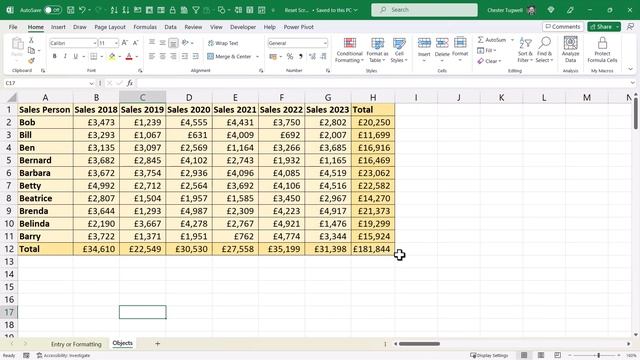Decrease the indent

click(185, 56)
